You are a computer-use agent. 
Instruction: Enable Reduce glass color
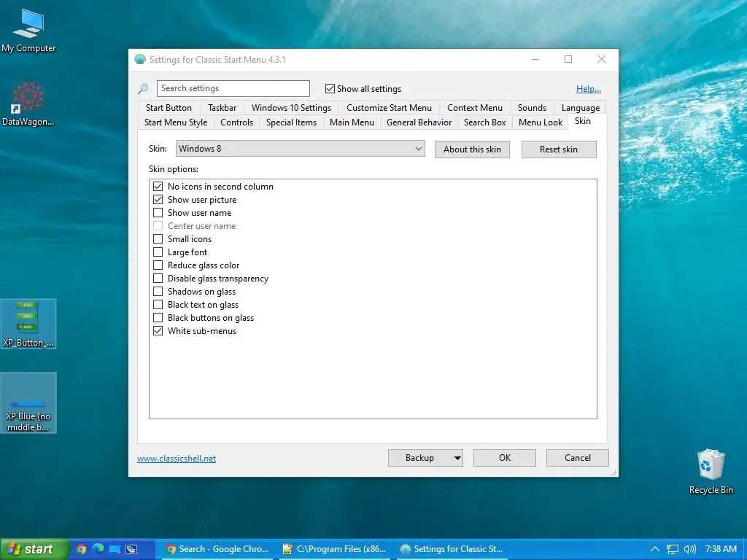(x=158, y=265)
